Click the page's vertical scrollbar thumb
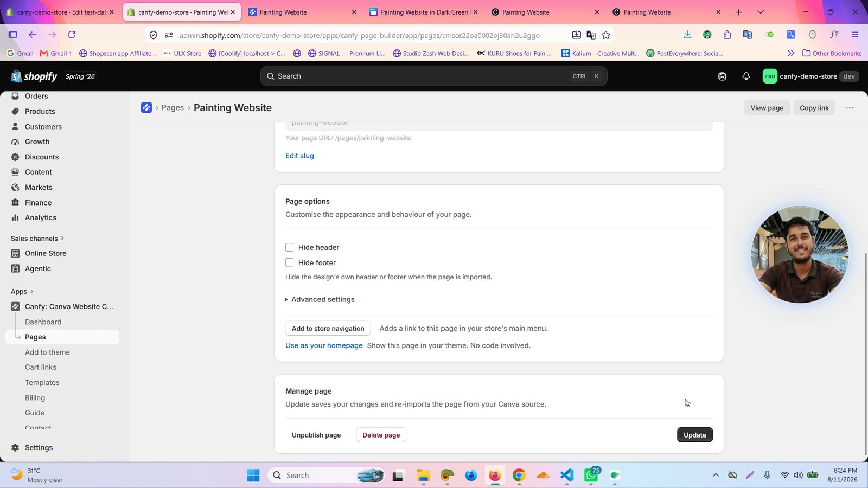The height and width of the screenshot is (488, 868). click(865, 354)
